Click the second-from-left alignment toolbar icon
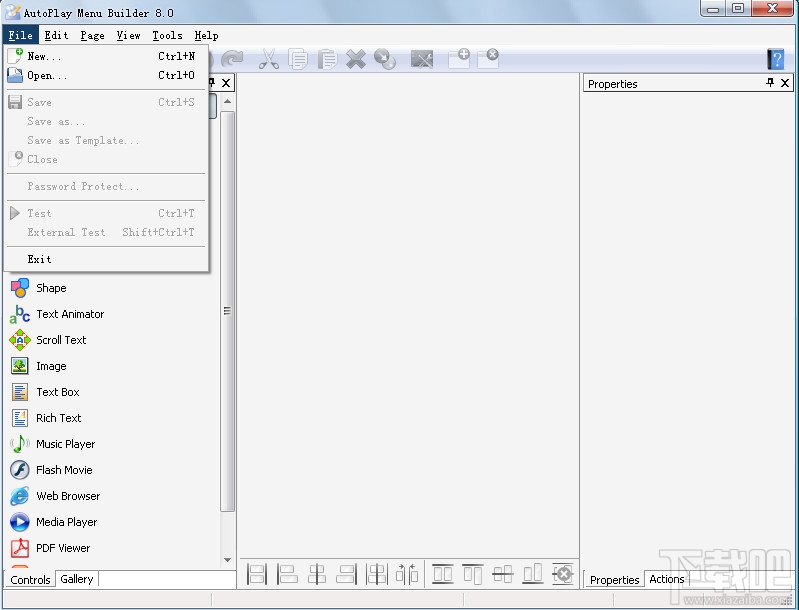Screen dimensions: 799x610 (x=287, y=574)
